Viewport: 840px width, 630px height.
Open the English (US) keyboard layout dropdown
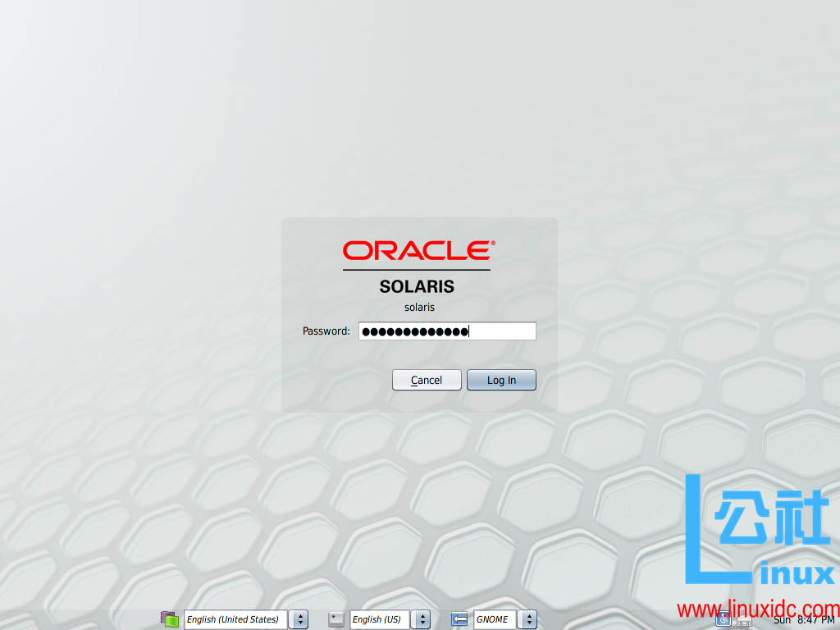(x=379, y=619)
